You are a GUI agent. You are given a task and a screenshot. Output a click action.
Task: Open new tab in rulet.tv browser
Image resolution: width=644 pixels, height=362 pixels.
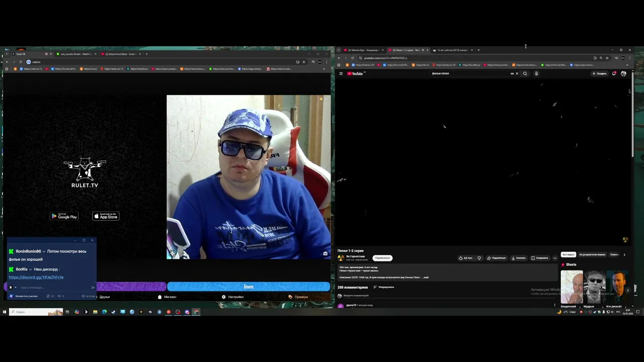pos(146,54)
